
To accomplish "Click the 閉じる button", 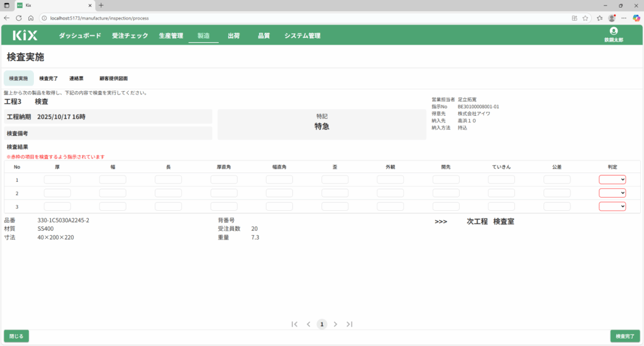I will tap(16, 336).
